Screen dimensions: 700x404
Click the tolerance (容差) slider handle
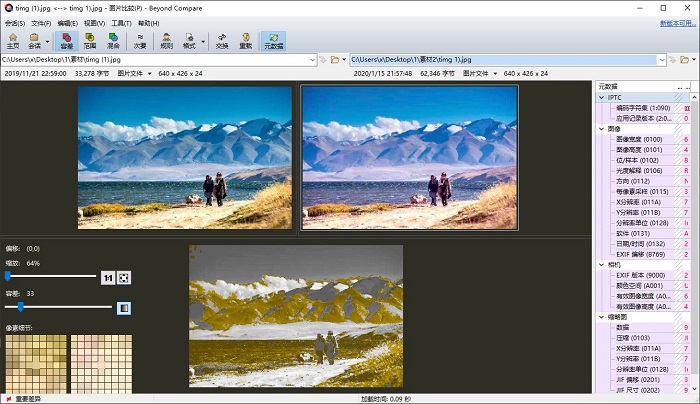tap(21, 307)
